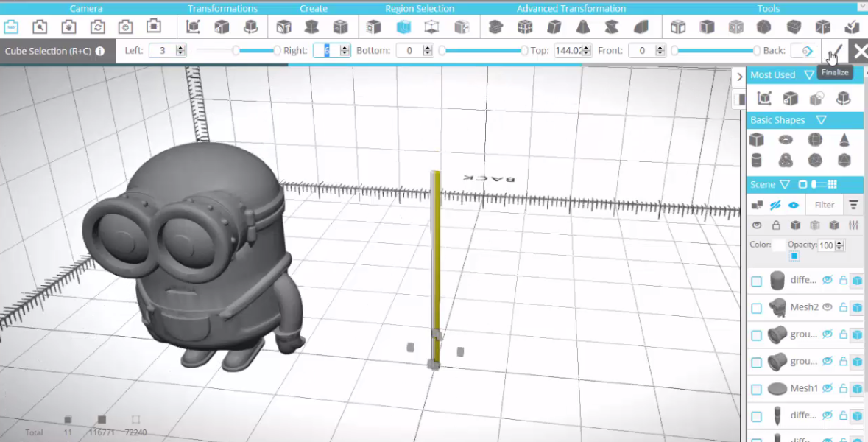
Task: Click the Color swatch in Scene panel
Action: [x=778, y=245]
